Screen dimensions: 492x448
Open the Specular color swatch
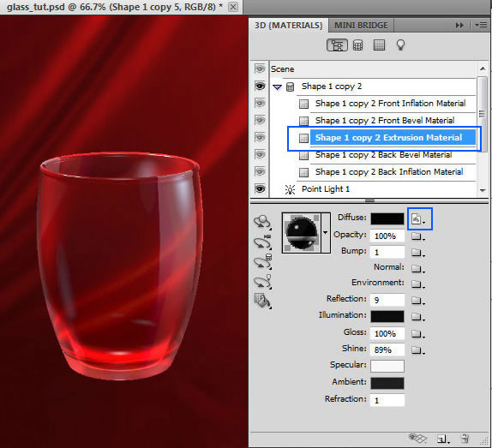(387, 366)
